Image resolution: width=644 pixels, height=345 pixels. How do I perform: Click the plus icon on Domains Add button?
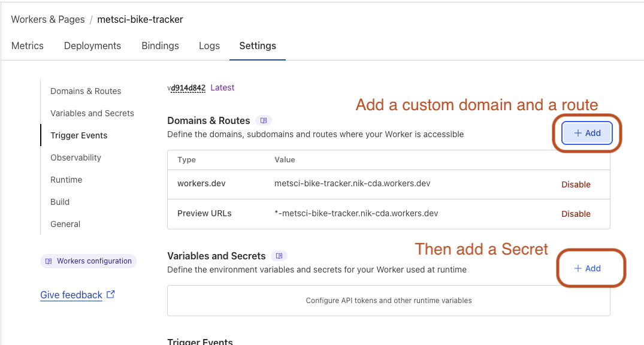point(578,133)
